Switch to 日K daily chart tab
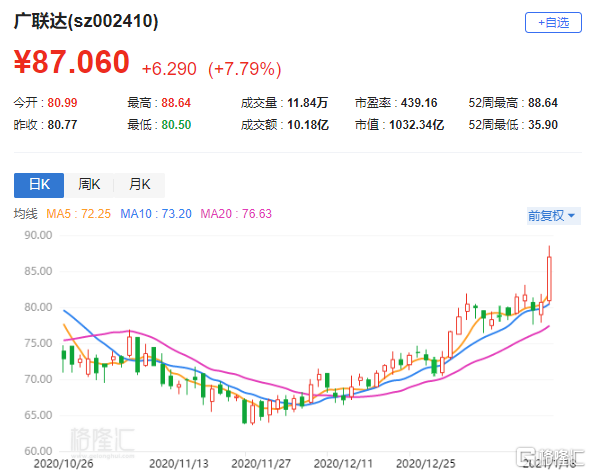Image resolution: width=591 pixels, height=474 pixels. click(x=39, y=185)
